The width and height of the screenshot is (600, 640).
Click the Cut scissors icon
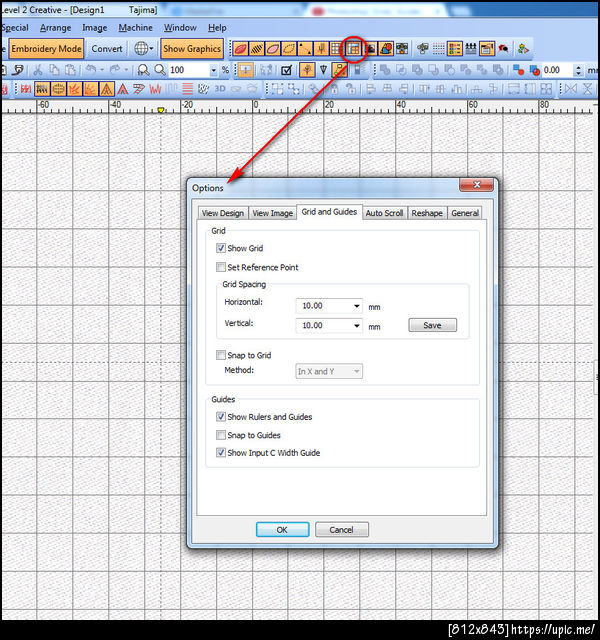38,70
